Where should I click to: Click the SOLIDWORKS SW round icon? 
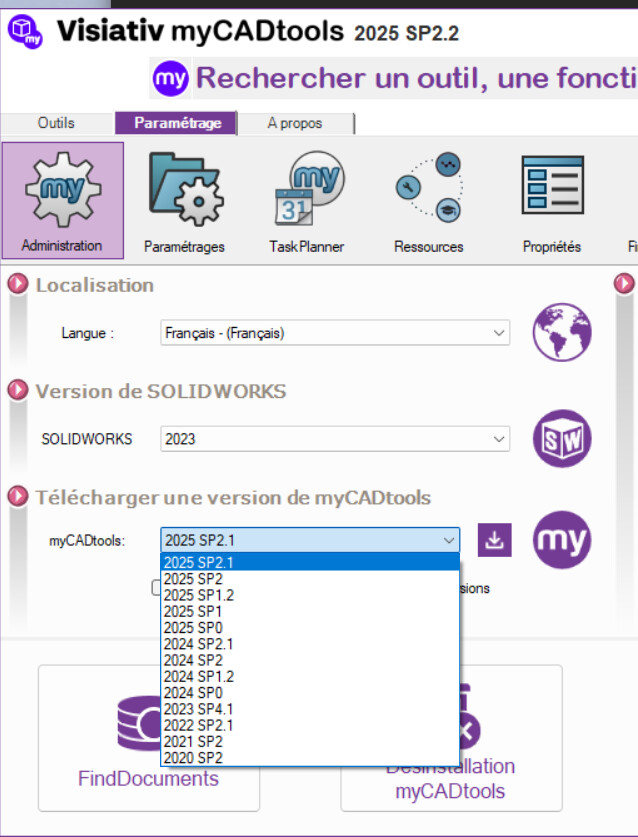[x=561, y=439]
